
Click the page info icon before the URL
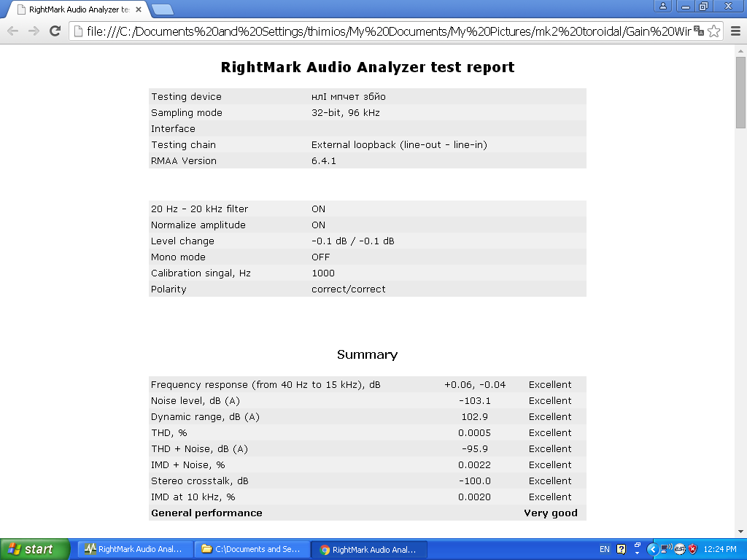point(78,31)
